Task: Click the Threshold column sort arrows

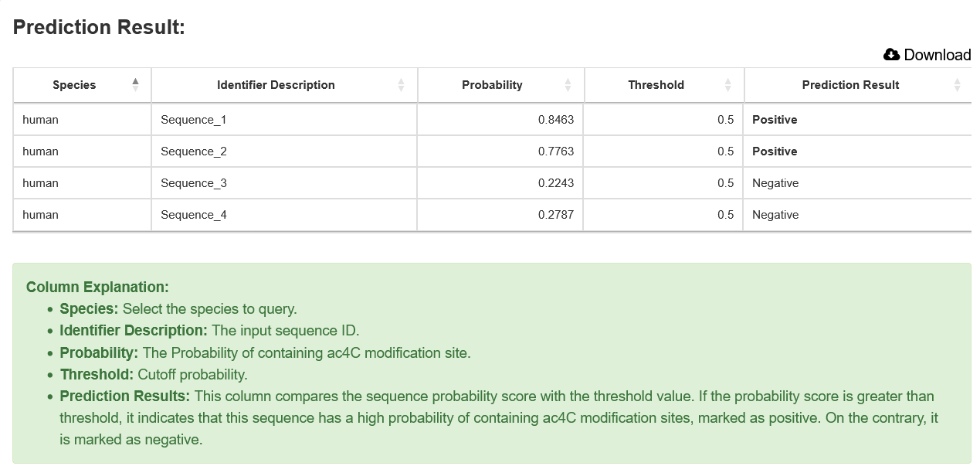Action: (728, 85)
